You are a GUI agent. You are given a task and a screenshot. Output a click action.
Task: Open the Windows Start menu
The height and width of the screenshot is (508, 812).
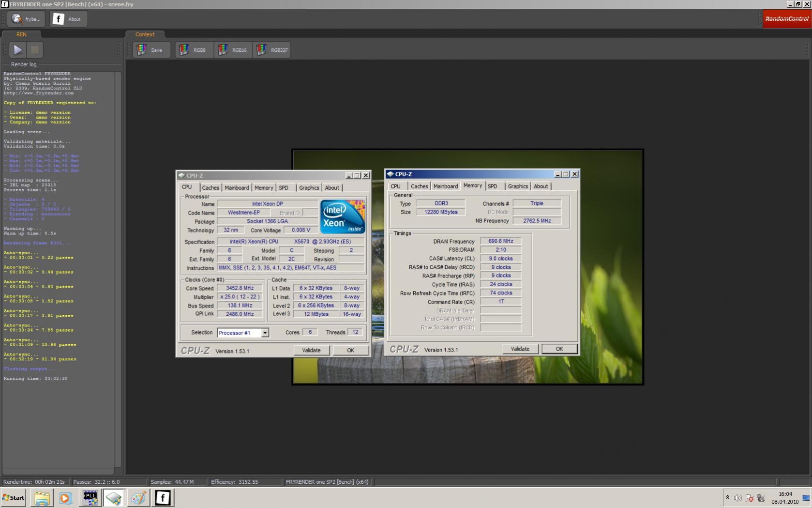pos(14,497)
